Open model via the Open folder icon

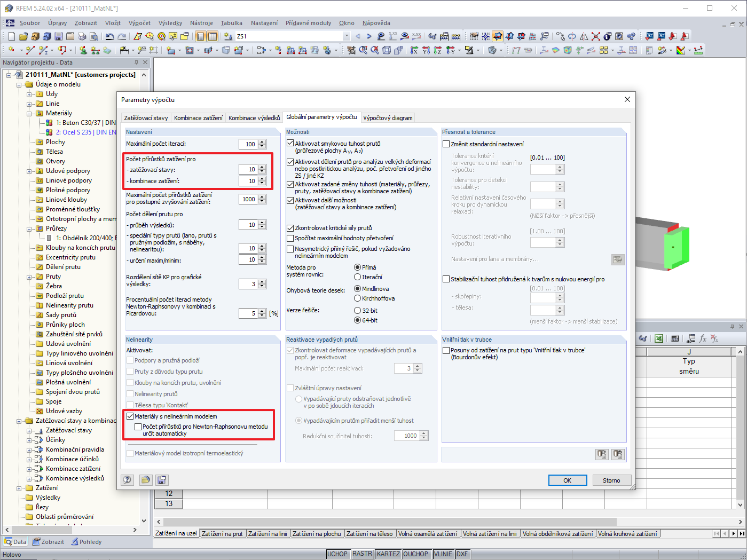click(x=23, y=36)
